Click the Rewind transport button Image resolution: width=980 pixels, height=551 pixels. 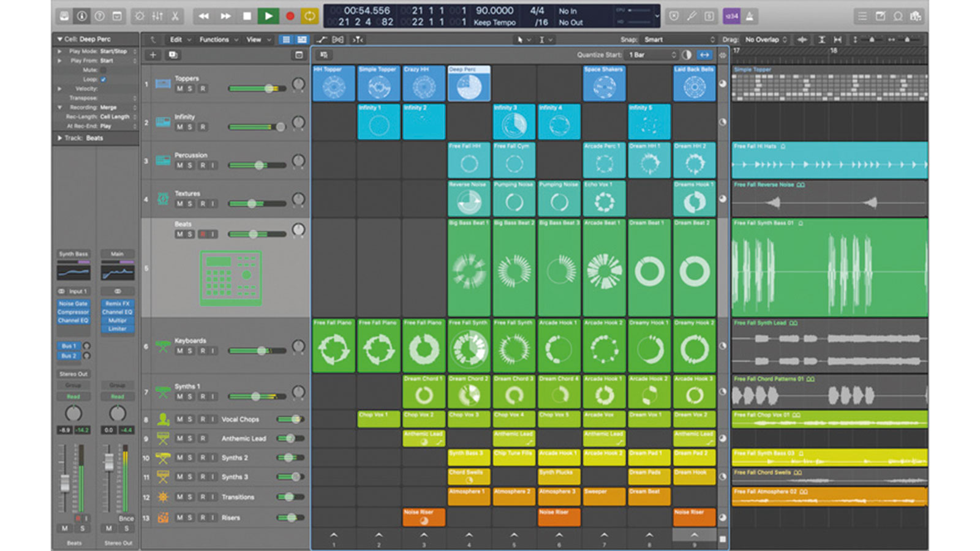click(204, 17)
